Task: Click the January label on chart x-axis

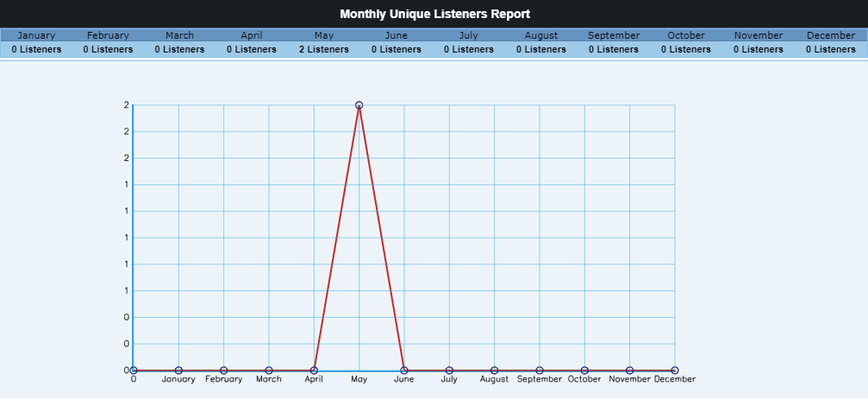Action: tap(178, 379)
